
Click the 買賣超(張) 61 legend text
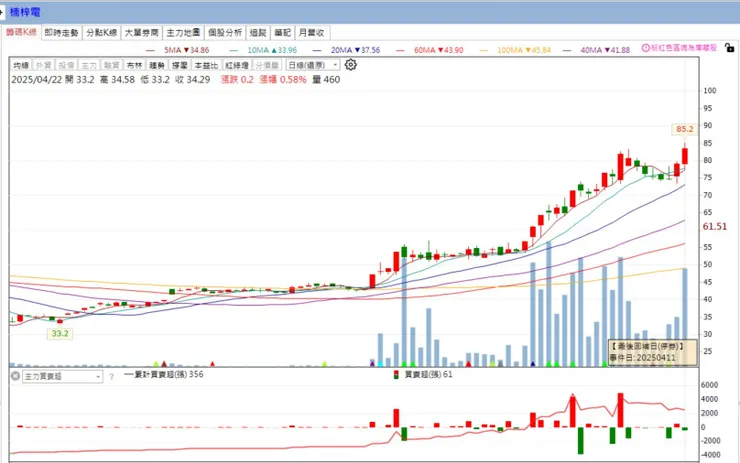429,375
